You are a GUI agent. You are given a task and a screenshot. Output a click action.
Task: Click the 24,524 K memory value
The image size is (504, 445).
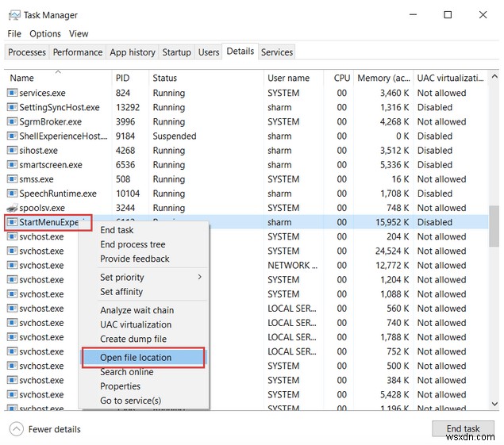tap(392, 251)
